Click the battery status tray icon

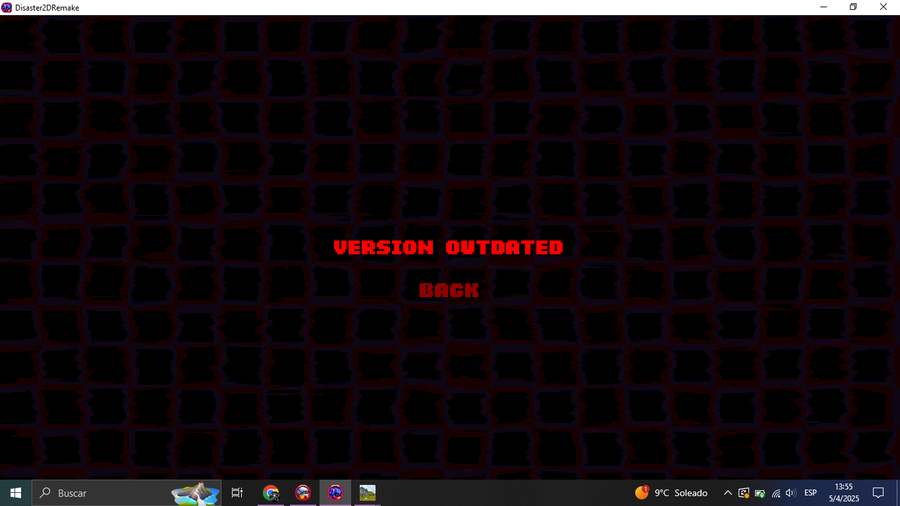(759, 493)
